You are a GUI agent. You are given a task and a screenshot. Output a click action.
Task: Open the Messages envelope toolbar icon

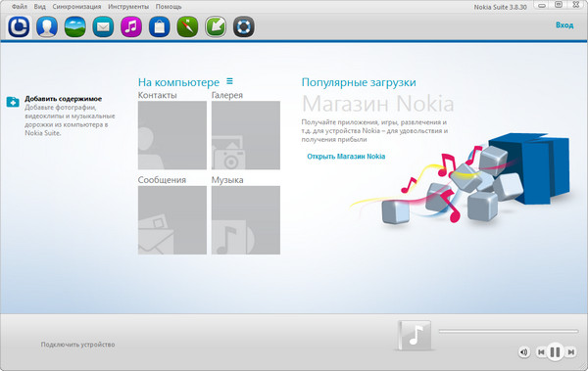coord(103,27)
